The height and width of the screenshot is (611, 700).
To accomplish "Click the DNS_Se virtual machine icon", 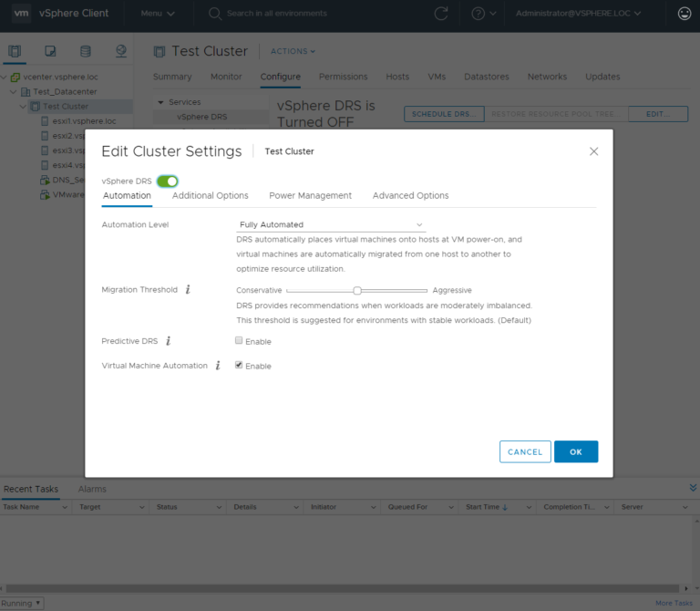I will (x=45, y=180).
